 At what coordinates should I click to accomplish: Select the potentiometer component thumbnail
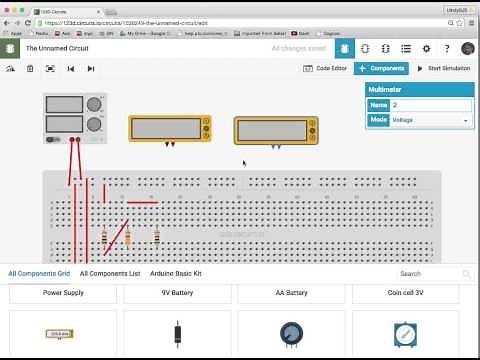292,334
